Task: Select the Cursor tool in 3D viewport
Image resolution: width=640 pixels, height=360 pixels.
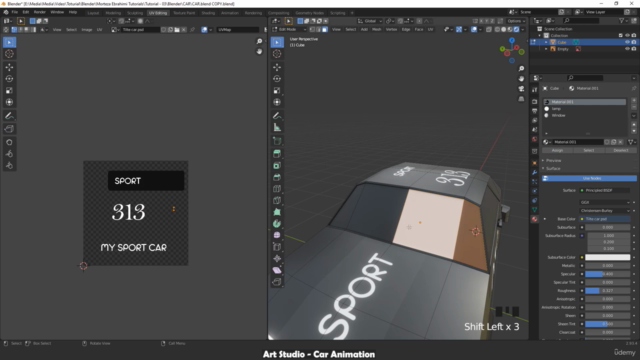Action: pyautogui.click(x=277, y=54)
